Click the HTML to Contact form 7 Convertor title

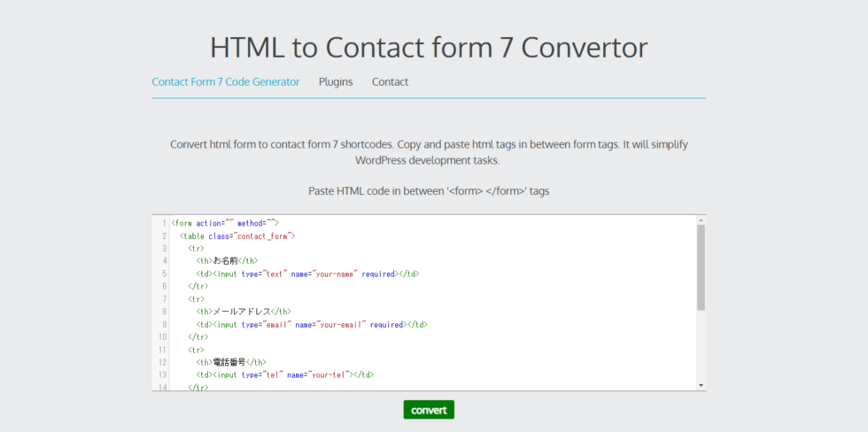(429, 47)
